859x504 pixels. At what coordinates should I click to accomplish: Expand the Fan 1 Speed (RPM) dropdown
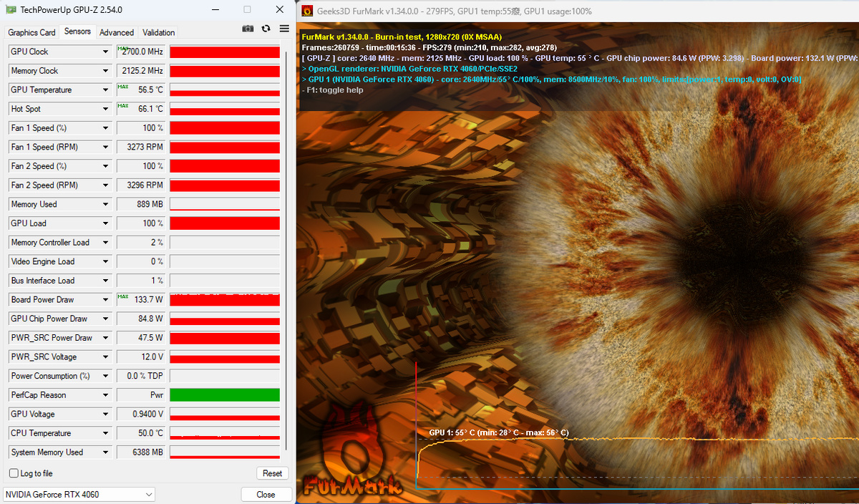click(x=106, y=147)
